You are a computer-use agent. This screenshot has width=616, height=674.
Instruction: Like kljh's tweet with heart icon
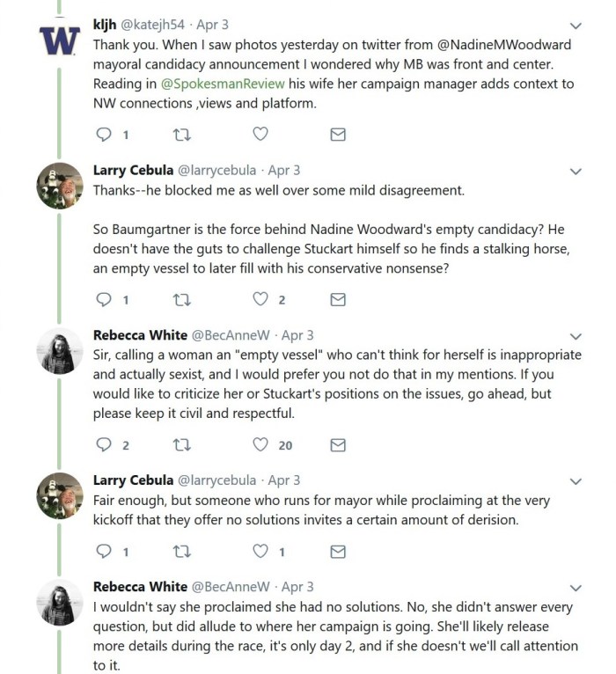pos(260,135)
